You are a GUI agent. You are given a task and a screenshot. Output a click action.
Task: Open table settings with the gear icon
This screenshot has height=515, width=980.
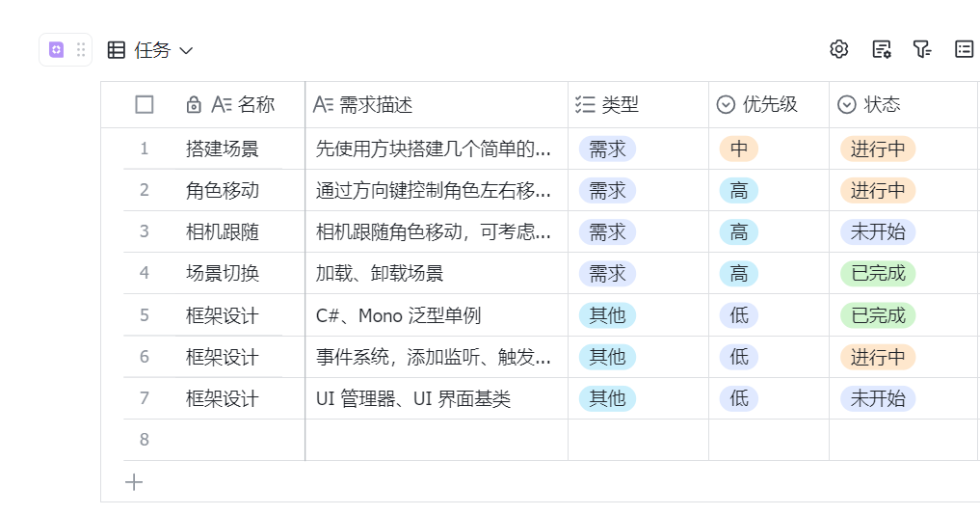(838, 49)
